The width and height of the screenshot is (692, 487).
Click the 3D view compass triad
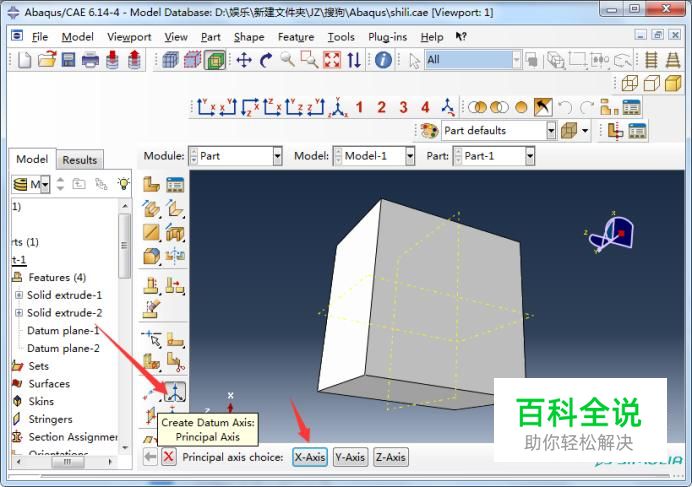click(x=611, y=233)
